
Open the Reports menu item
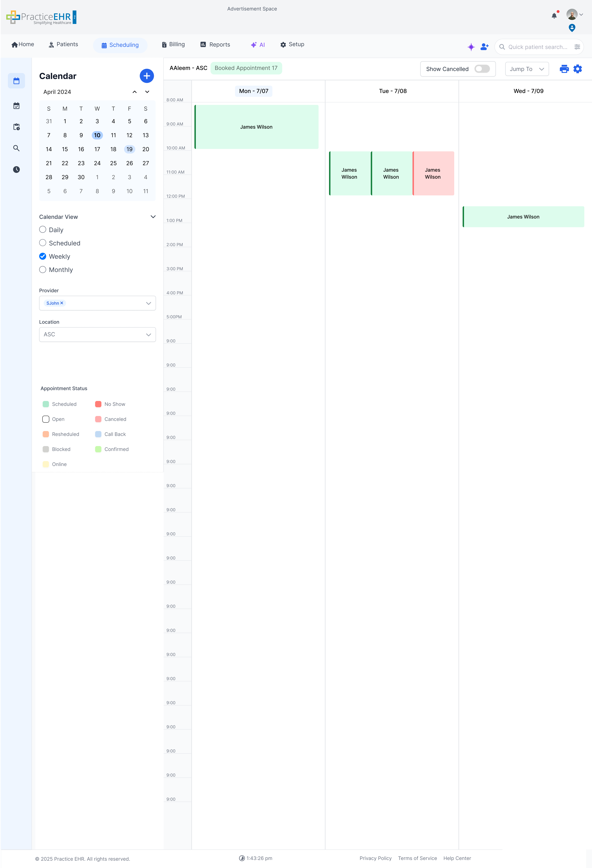(x=215, y=44)
